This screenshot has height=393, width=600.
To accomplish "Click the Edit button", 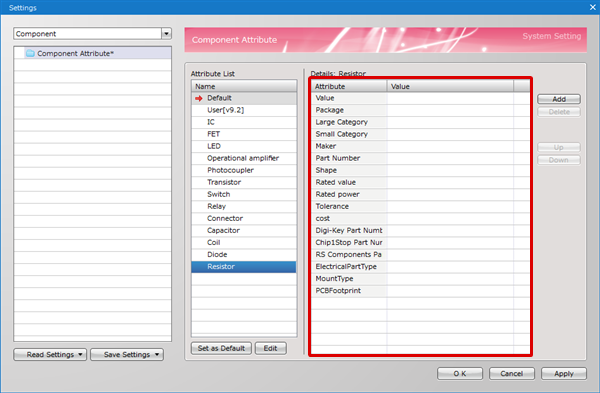I will (x=271, y=348).
